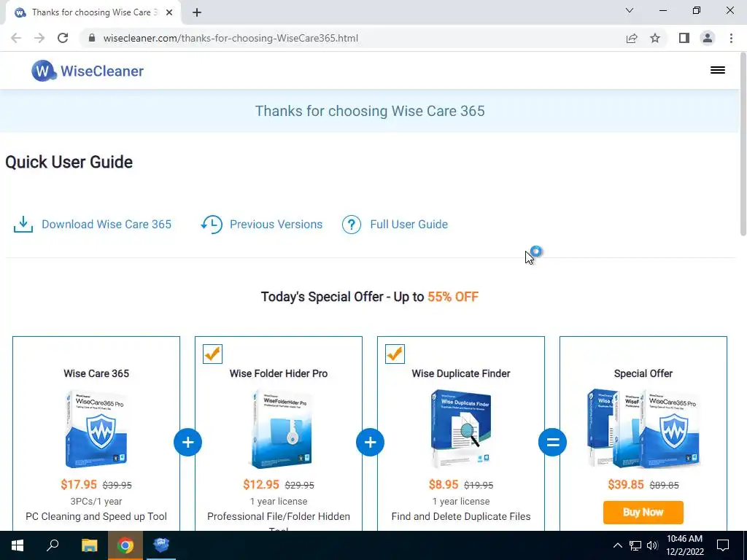The height and width of the screenshot is (560, 747).
Task: Click the 'Special Offer' card title
Action: (643, 373)
